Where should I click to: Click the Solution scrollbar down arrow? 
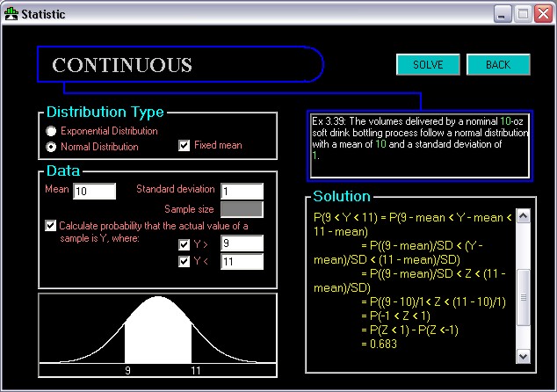[524, 357]
